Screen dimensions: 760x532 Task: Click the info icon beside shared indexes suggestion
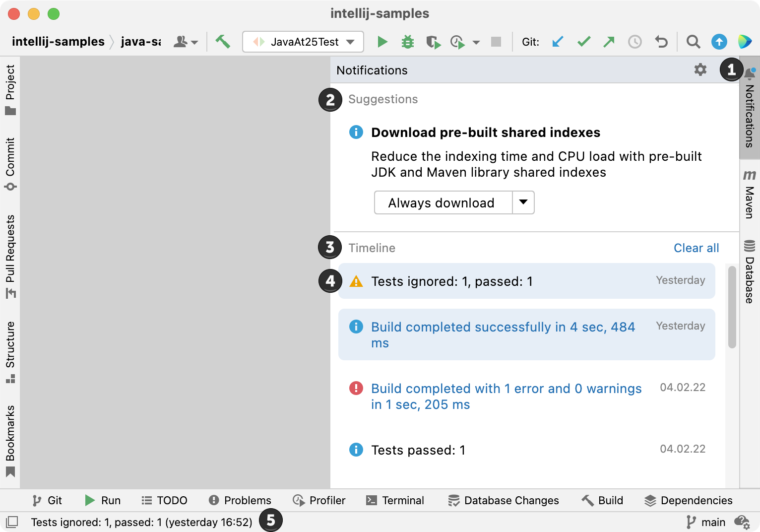356,132
